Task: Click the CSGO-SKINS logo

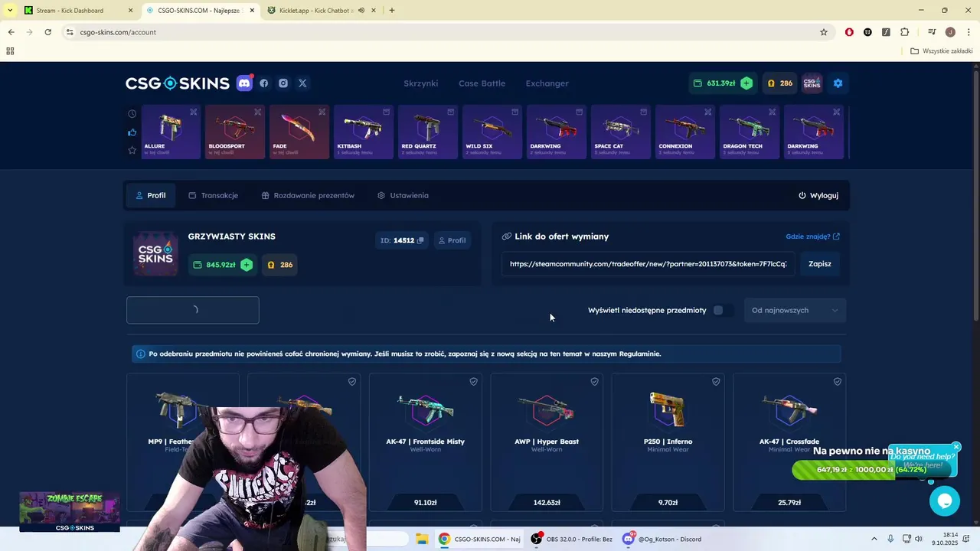Action: coord(178,83)
